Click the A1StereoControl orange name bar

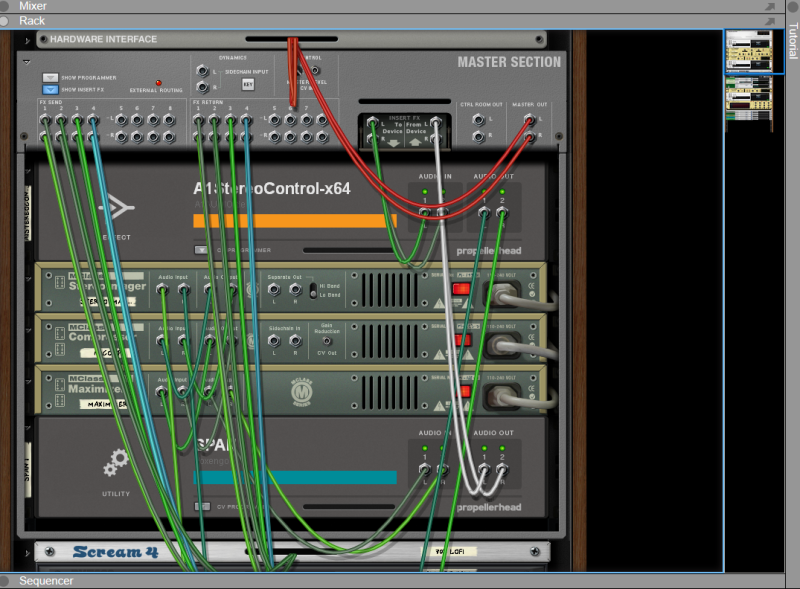click(x=295, y=221)
